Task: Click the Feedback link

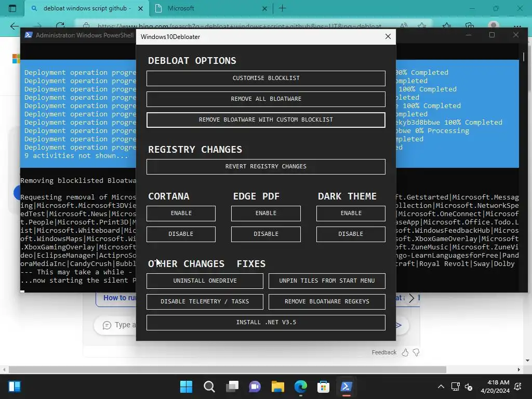Action: 384,353
